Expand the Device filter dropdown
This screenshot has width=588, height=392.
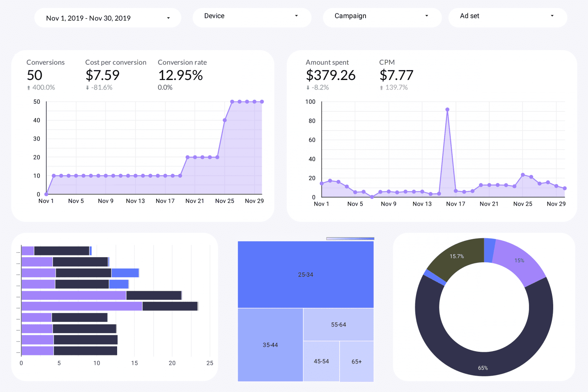point(252,16)
